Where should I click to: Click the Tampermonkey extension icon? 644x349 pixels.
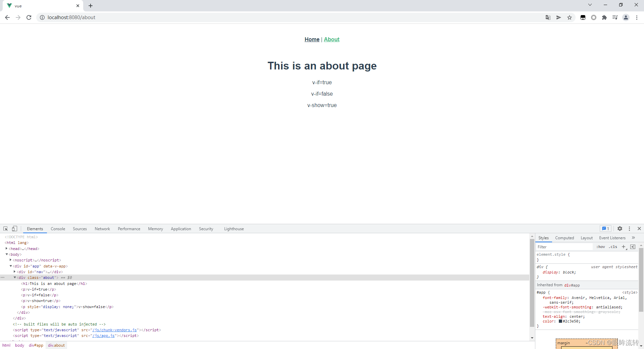coord(583,17)
